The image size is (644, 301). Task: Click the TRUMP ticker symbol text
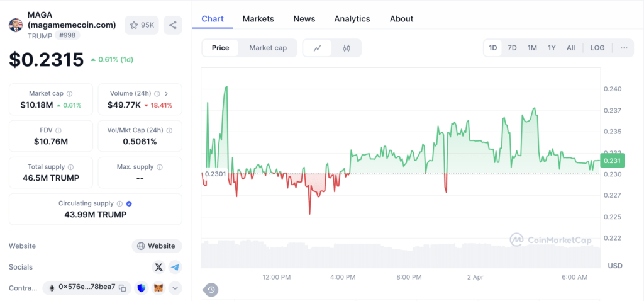tap(40, 36)
